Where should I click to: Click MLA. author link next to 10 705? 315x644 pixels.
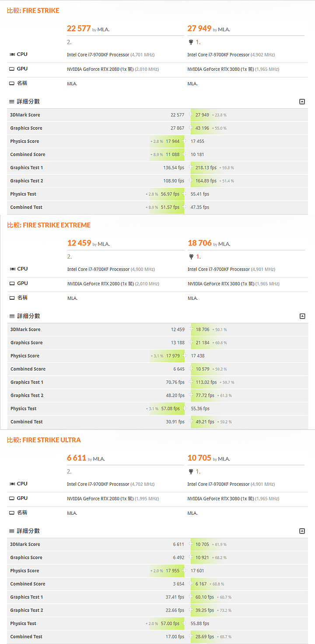(x=224, y=459)
